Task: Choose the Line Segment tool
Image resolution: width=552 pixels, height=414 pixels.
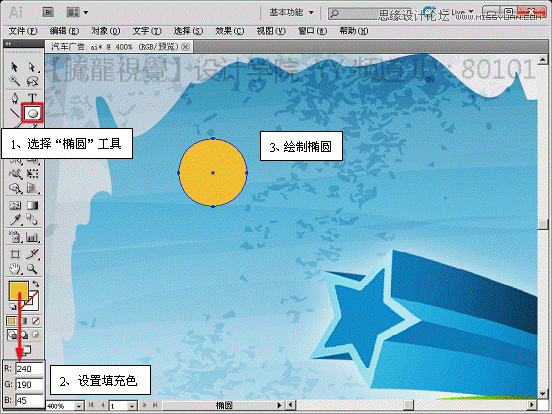Action: 14,113
